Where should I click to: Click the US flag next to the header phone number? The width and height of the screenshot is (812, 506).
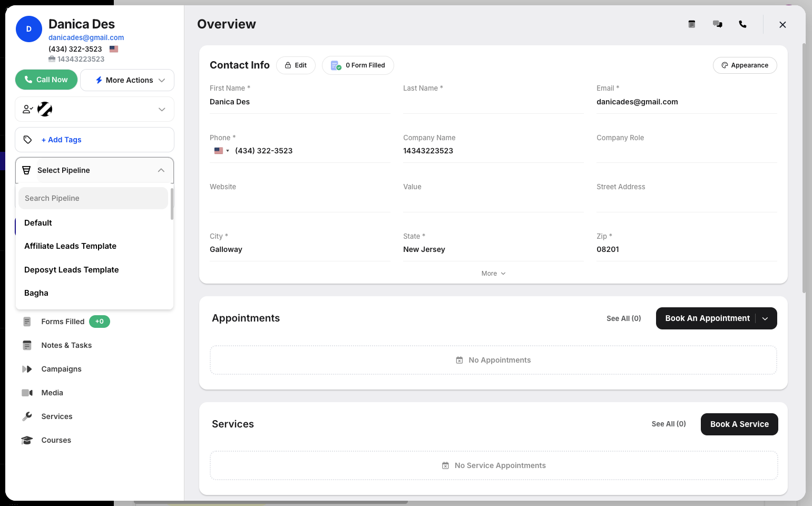pos(114,49)
